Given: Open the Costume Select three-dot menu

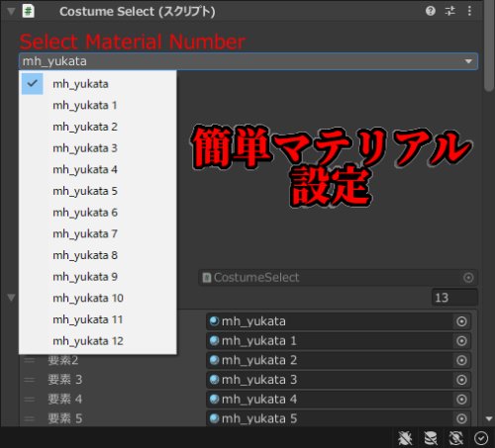Looking at the screenshot, I should 469,11.
